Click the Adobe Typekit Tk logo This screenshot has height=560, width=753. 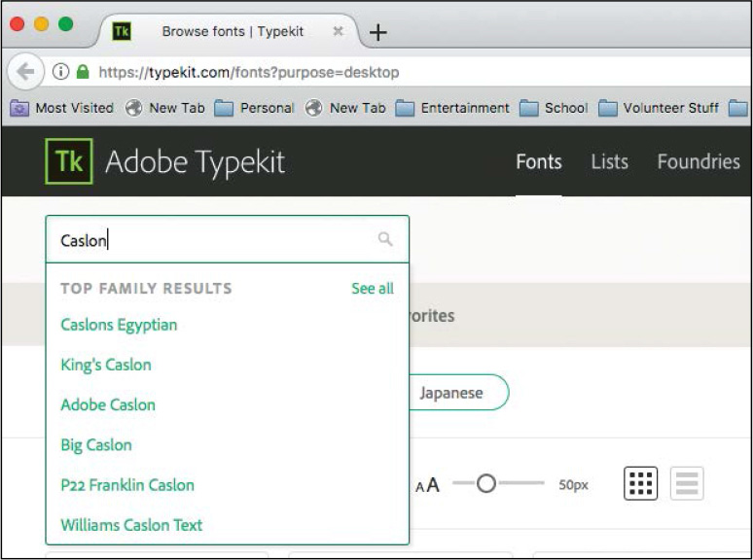(69, 161)
